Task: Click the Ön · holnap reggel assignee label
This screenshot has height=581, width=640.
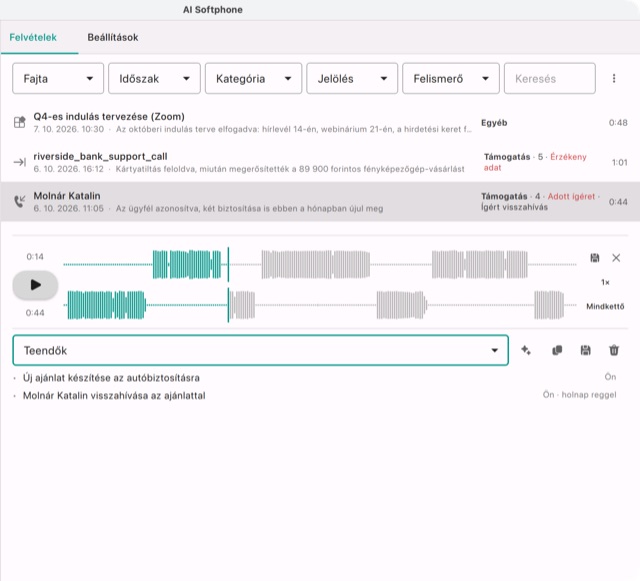Action: 579,395
